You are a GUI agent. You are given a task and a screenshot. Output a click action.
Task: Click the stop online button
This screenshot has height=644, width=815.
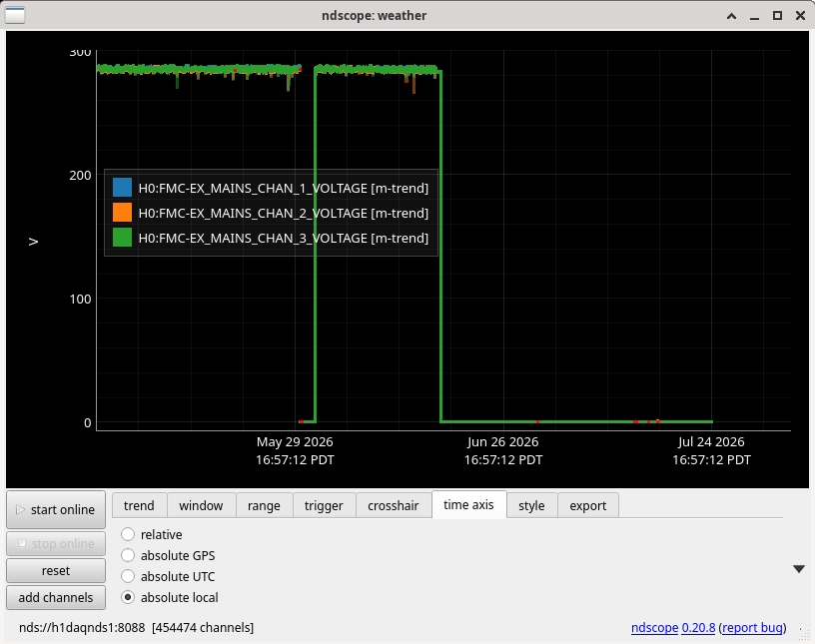click(x=56, y=544)
